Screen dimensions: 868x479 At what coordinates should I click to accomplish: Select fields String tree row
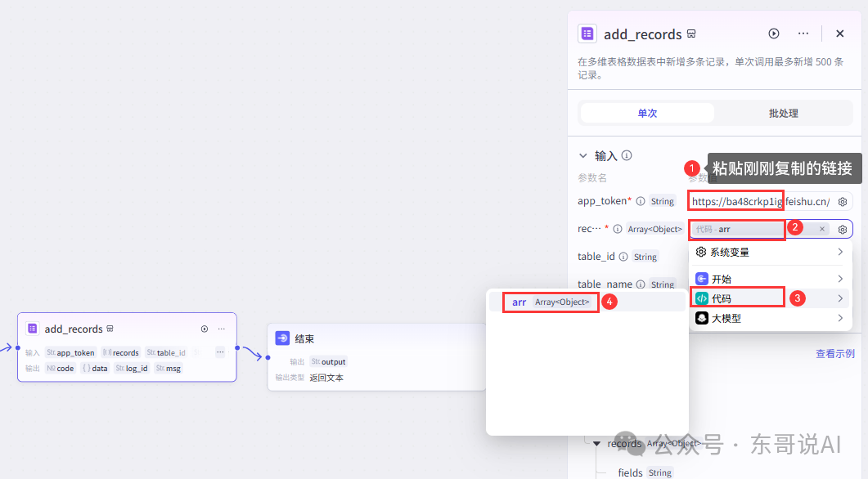click(645, 472)
